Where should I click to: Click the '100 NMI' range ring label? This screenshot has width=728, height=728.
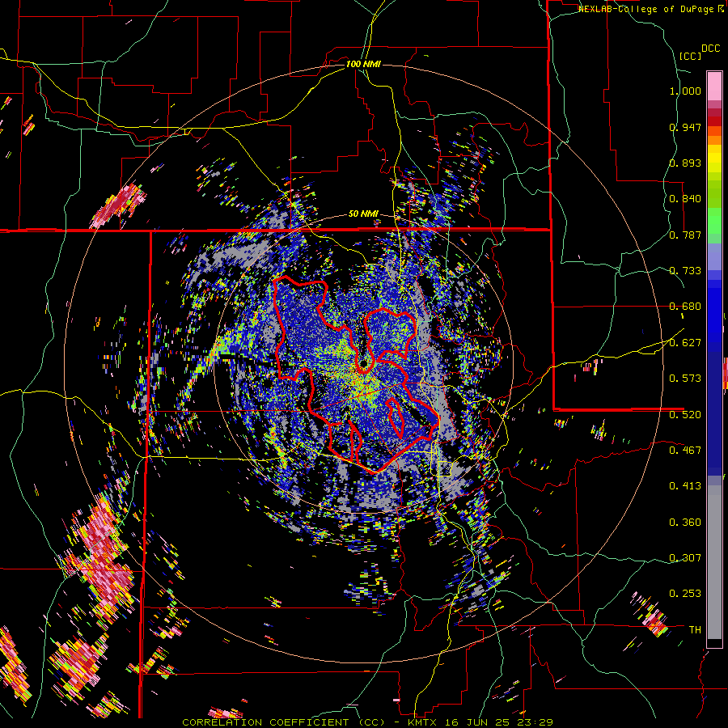coord(363,64)
